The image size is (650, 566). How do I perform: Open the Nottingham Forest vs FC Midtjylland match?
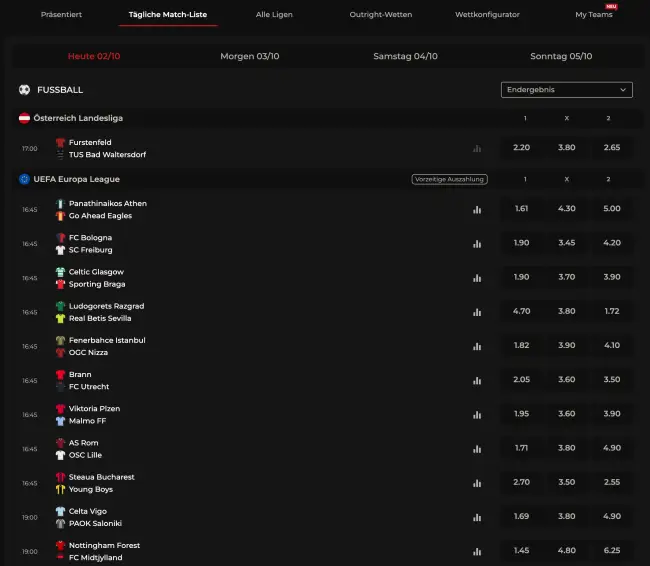pos(104,551)
